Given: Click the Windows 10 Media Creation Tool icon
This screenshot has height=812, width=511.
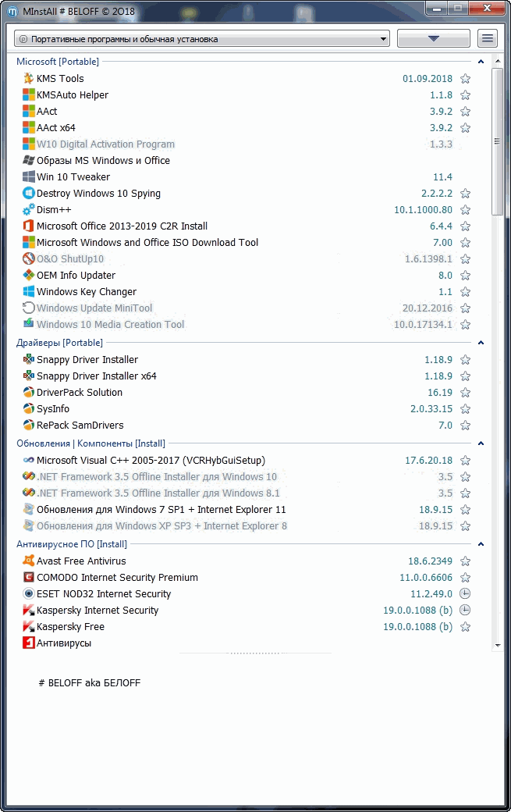Looking at the screenshot, I should 28,324.
